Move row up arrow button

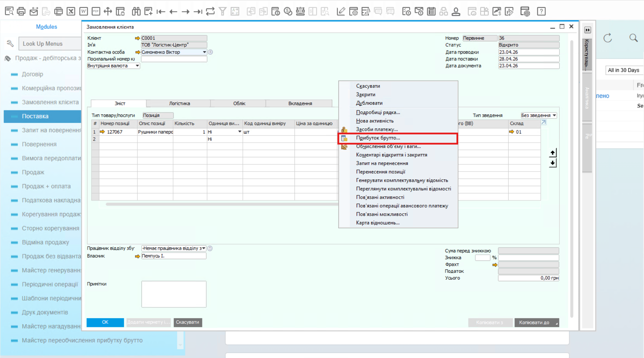553,153
